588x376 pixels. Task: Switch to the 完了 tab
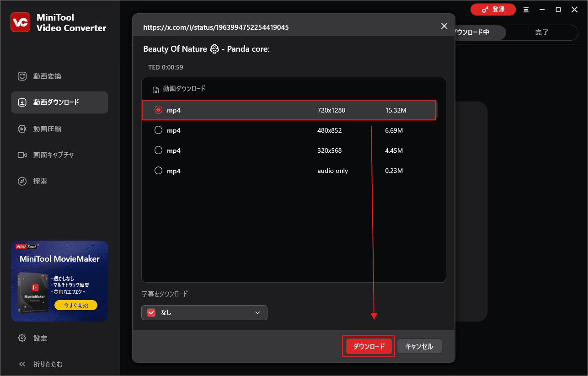[x=542, y=32]
